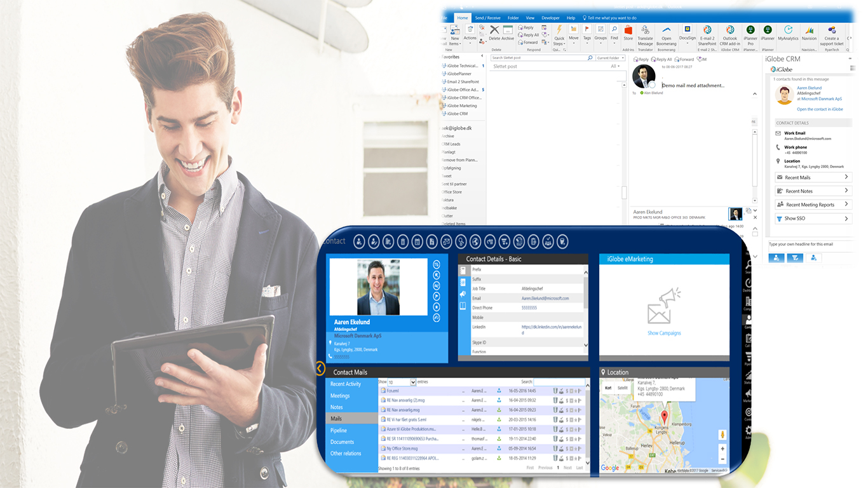Click the Search Slettet post field
Viewport: 868px width, 488px height.
pyautogui.click(x=542, y=58)
